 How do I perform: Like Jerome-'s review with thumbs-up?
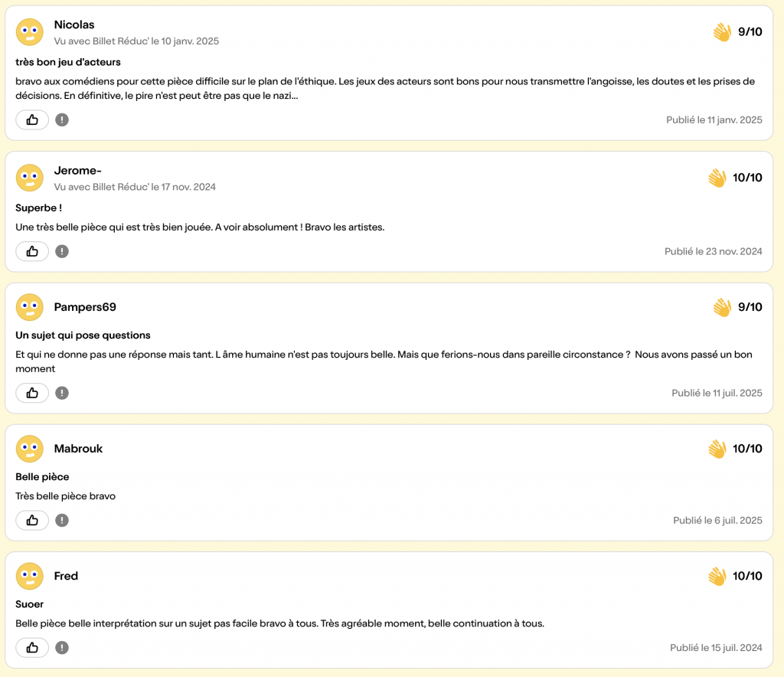[x=32, y=251]
